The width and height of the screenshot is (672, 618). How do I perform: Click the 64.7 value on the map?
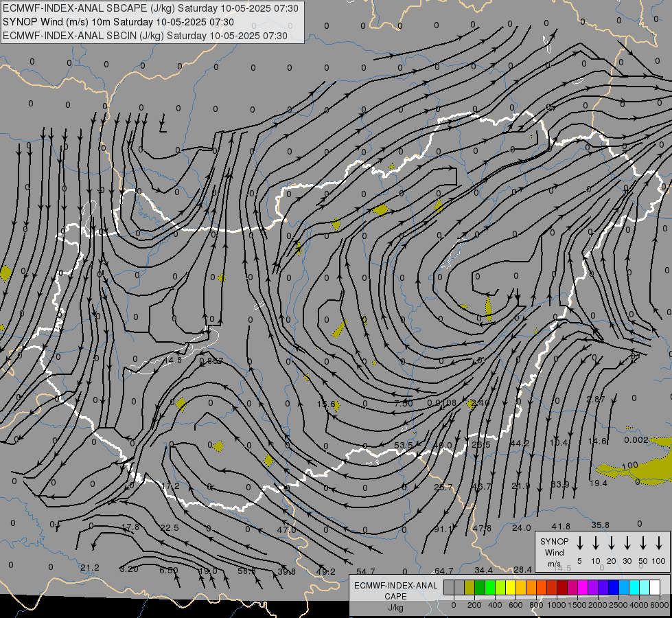click(x=443, y=571)
